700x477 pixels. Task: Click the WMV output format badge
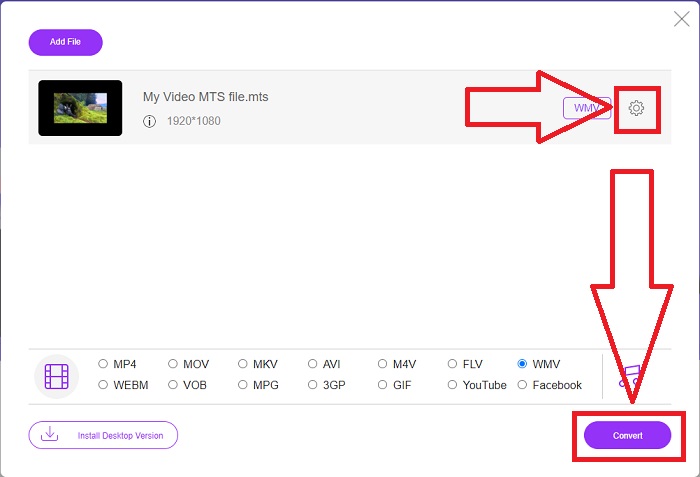coord(586,108)
